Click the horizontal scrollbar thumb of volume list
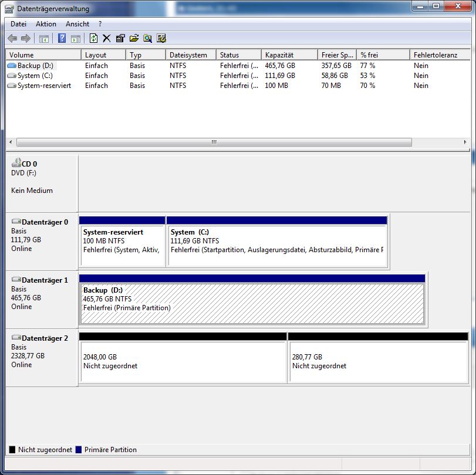Image resolution: width=476 pixels, height=475 pixels. point(214,142)
